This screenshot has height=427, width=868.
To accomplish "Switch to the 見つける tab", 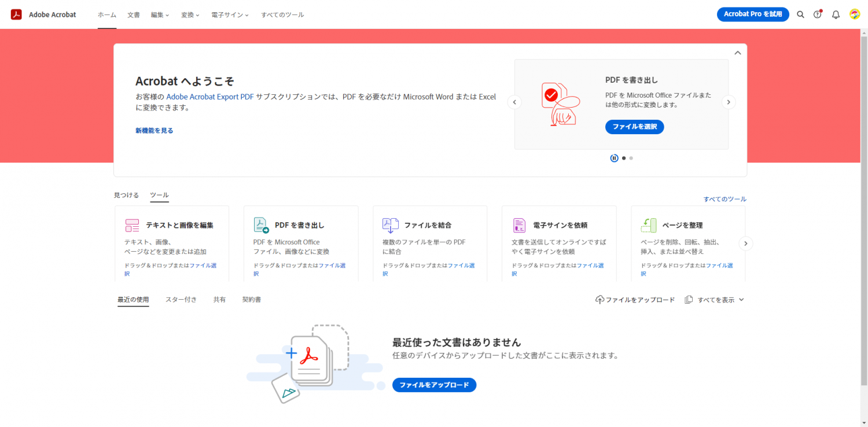I will pos(126,196).
